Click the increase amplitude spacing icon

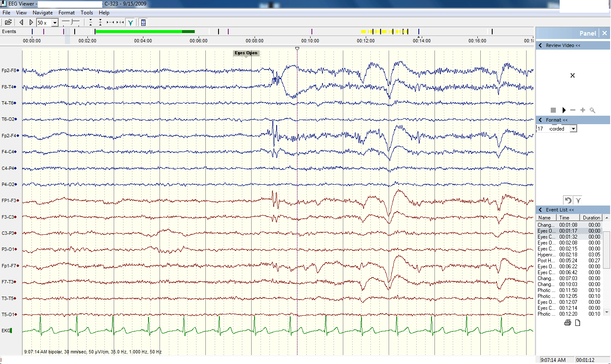coord(100,22)
